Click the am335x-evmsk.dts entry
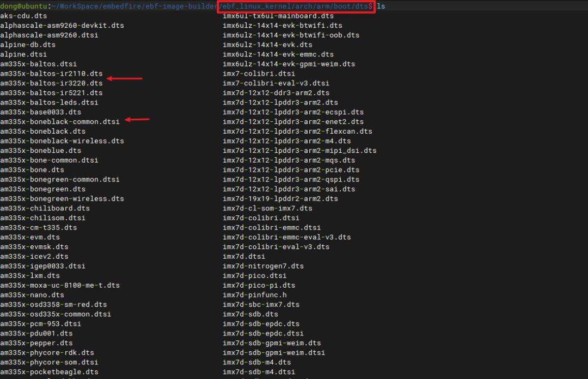 pyautogui.click(x=34, y=247)
